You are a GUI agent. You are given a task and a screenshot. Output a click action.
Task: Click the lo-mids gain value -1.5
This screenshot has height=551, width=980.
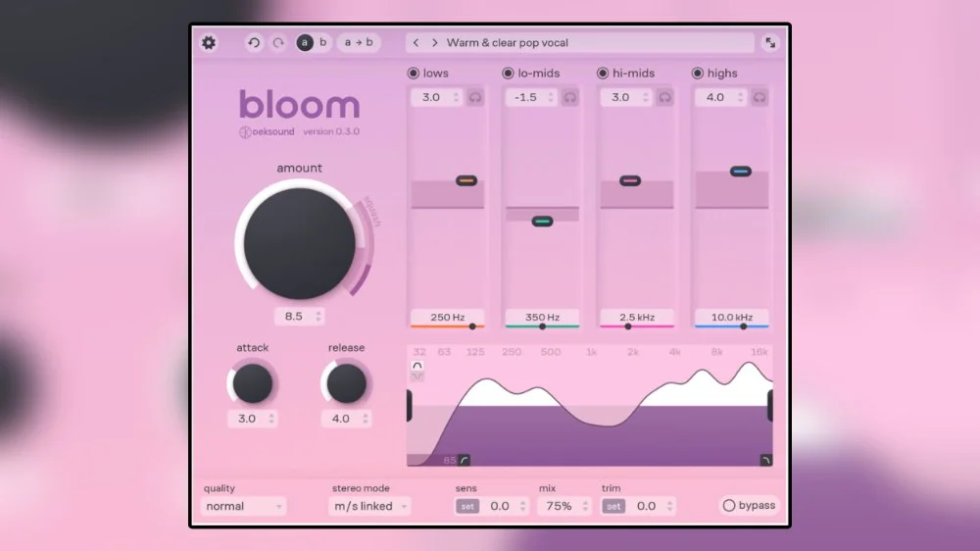525,98
